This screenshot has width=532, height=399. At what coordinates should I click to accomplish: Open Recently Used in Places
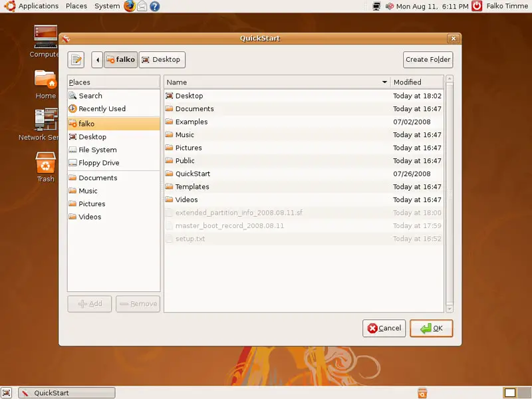114,108
